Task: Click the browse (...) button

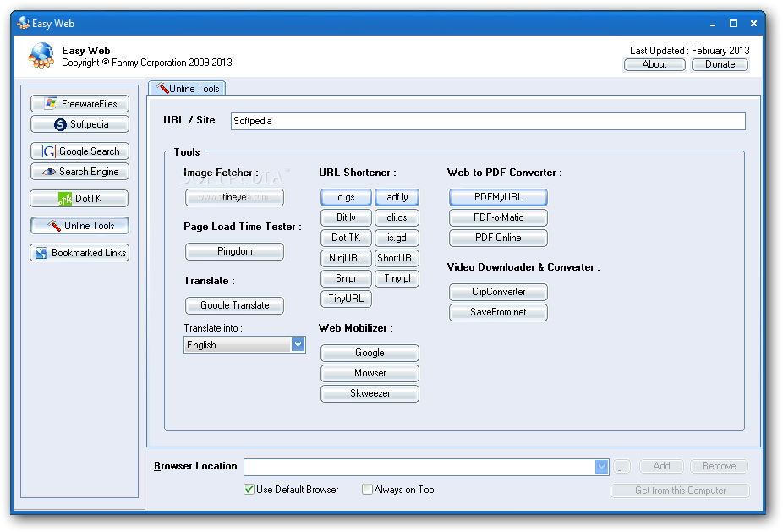Action: coord(621,467)
